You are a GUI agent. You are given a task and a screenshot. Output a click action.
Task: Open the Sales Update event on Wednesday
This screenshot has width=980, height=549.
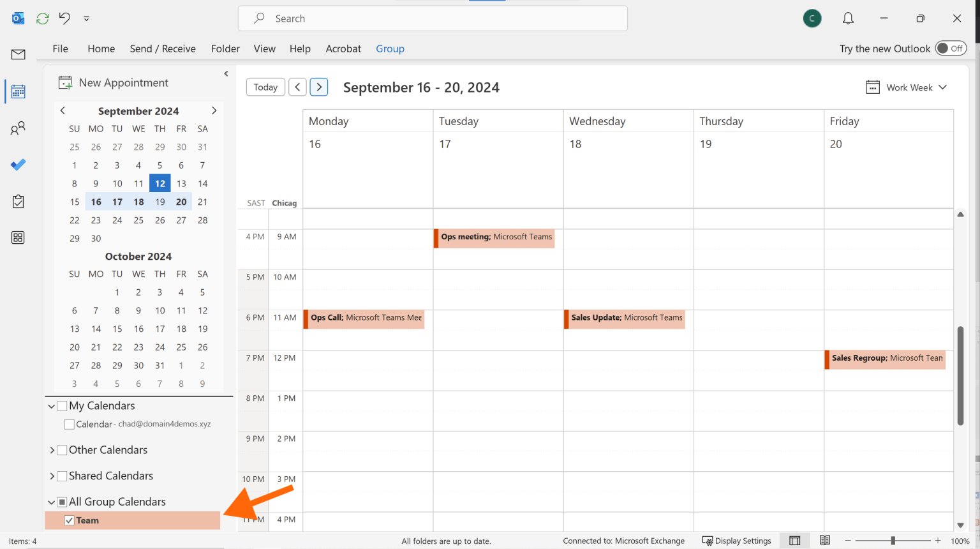(625, 319)
